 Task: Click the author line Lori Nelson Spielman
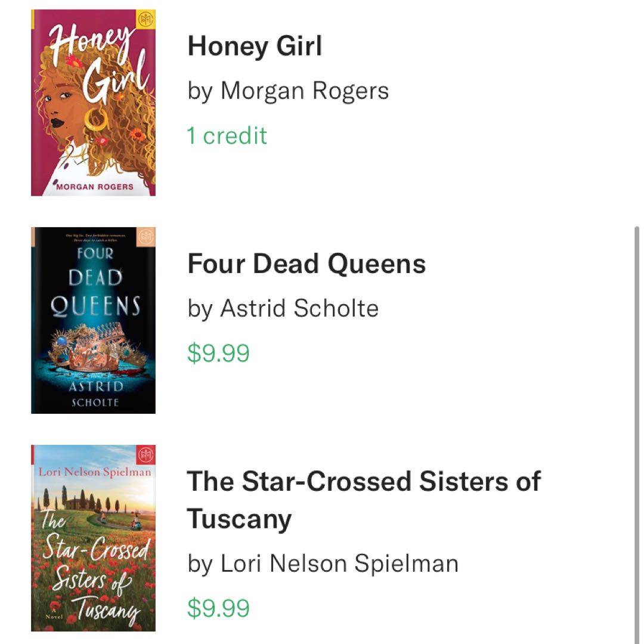tap(323, 563)
